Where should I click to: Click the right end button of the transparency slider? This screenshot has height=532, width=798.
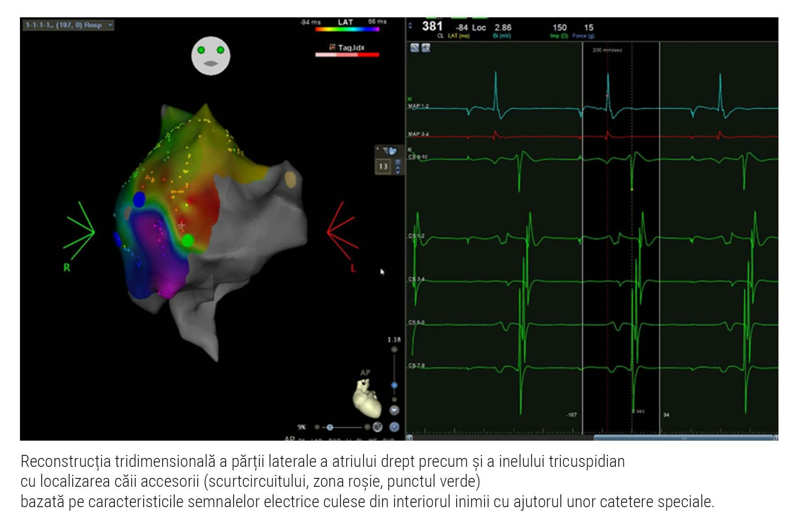pos(367,427)
